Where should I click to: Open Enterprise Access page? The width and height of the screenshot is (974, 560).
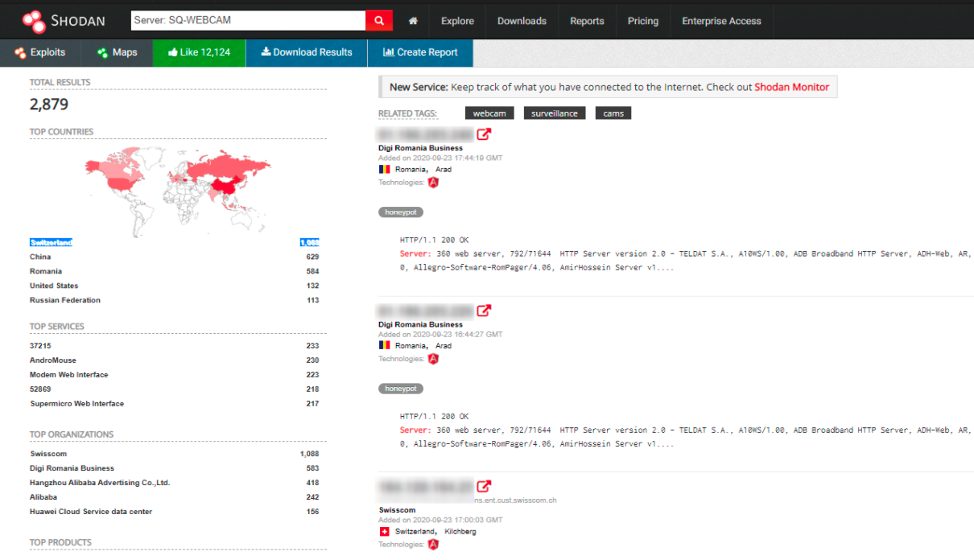(x=721, y=21)
